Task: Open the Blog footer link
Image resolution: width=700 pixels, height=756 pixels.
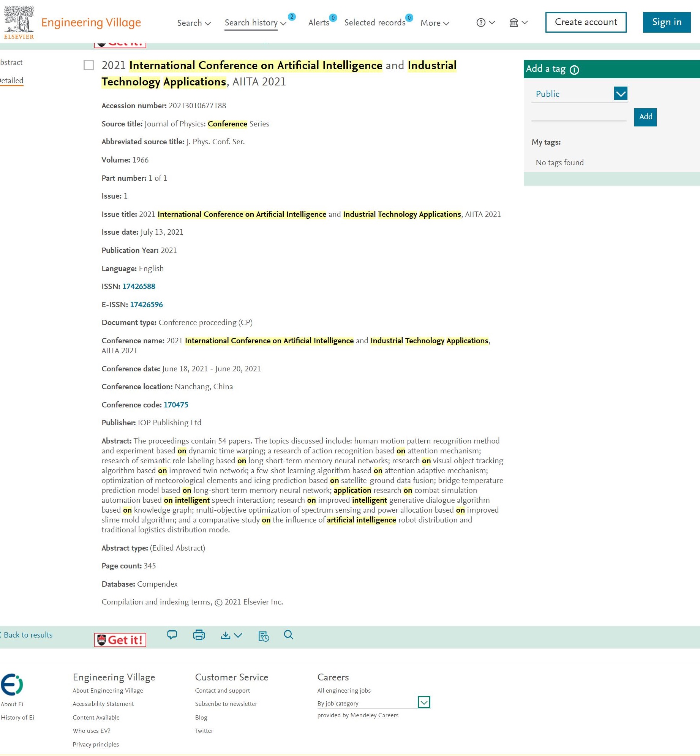Action: click(x=201, y=717)
